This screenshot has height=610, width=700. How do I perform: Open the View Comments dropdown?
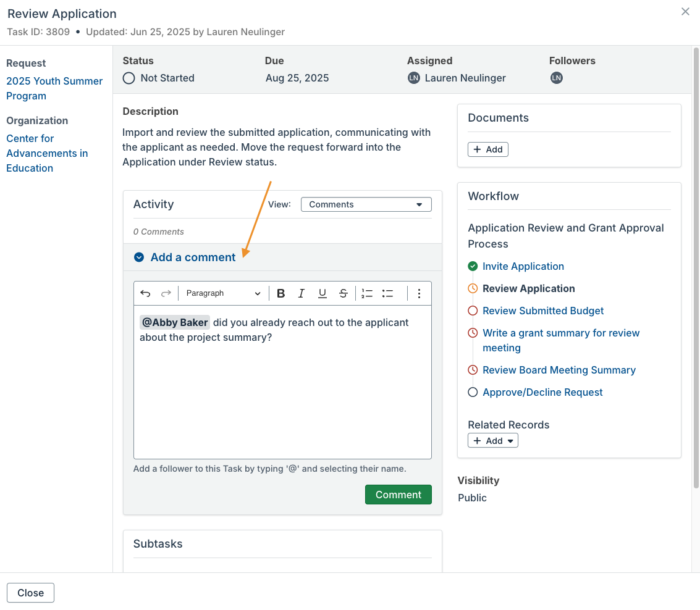366,204
